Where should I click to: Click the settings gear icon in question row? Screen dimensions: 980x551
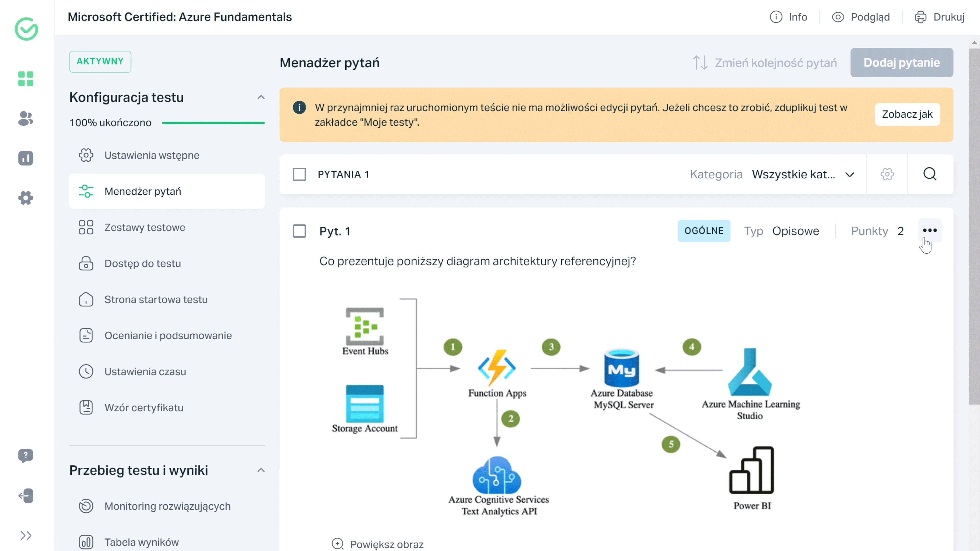(x=887, y=174)
